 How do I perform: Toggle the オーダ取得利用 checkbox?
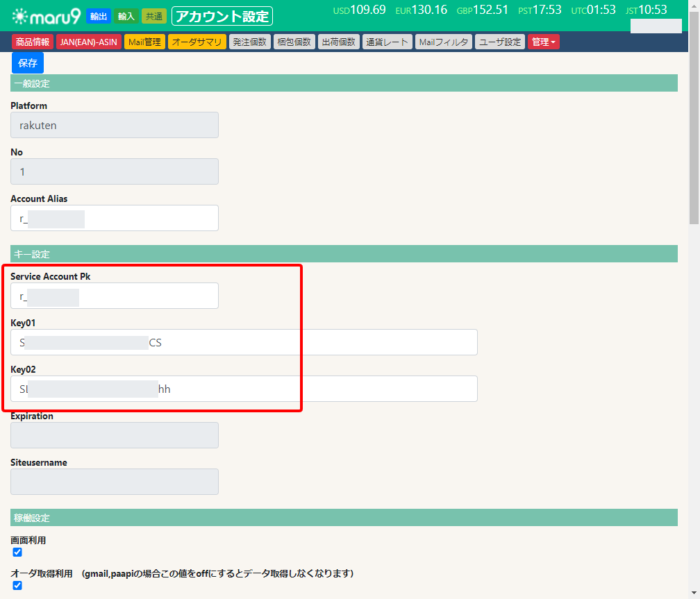click(17, 585)
